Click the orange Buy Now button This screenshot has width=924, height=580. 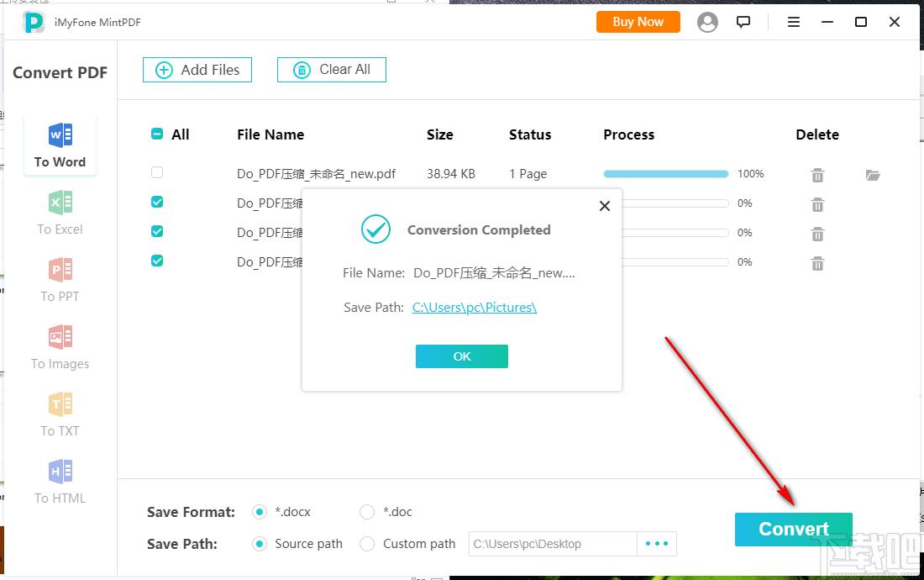[638, 22]
